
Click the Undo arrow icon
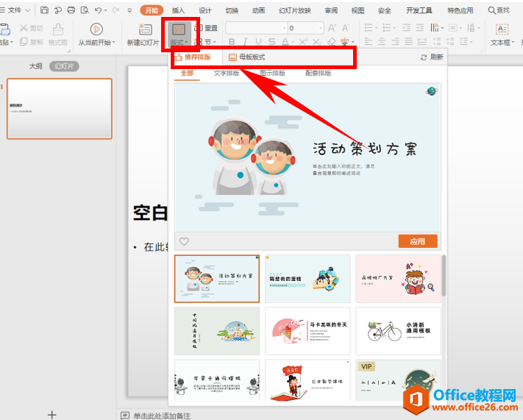tap(98, 10)
